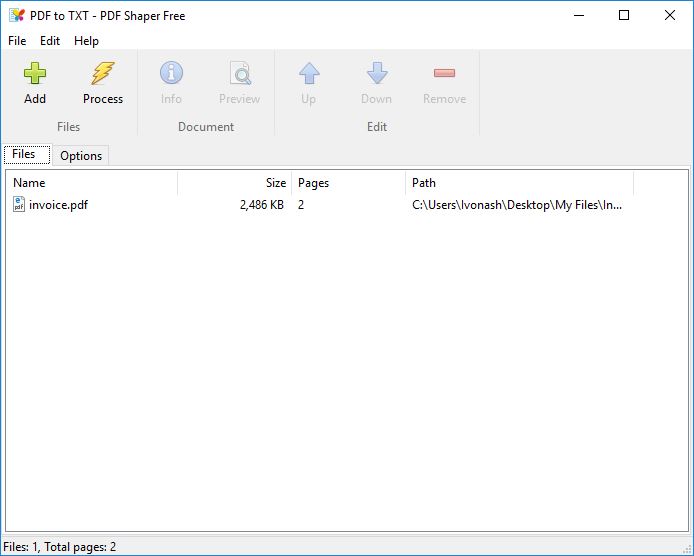Run conversion with the Process lightning icon
This screenshot has height=556, width=694.
click(103, 73)
